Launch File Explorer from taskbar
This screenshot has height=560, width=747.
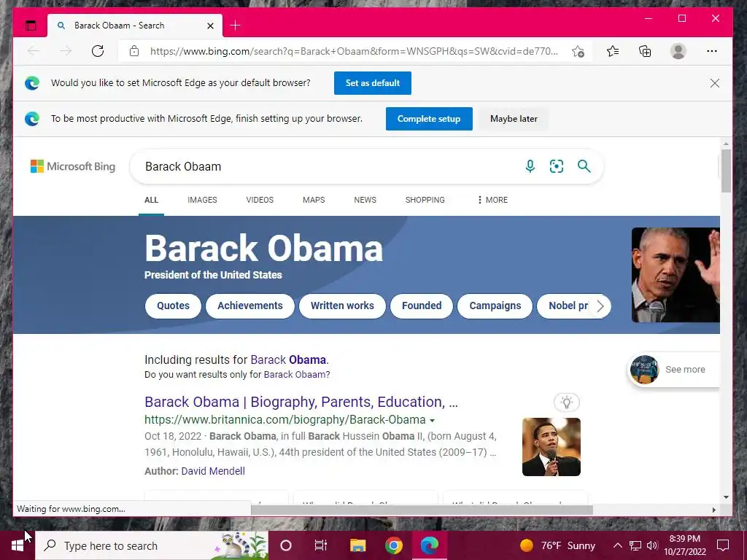pyautogui.click(x=357, y=545)
